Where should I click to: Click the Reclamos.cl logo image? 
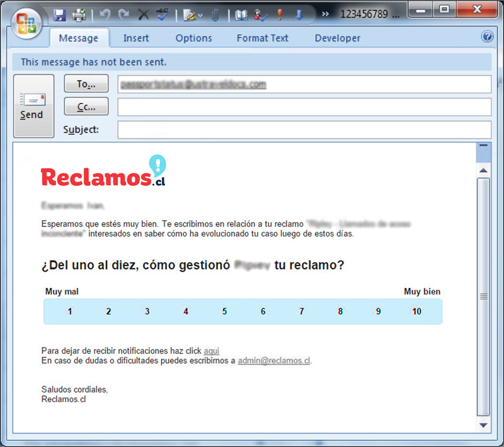103,171
